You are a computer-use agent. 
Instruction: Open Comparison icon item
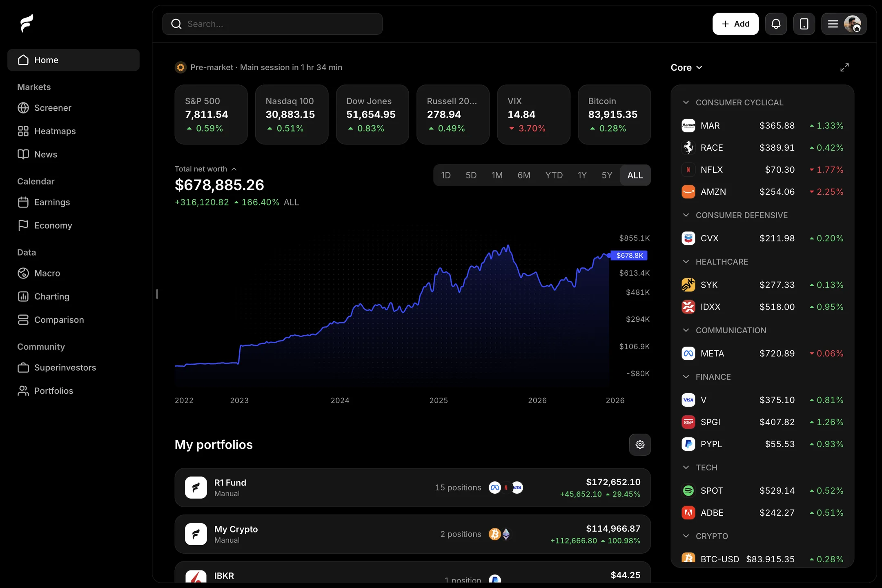pos(23,320)
